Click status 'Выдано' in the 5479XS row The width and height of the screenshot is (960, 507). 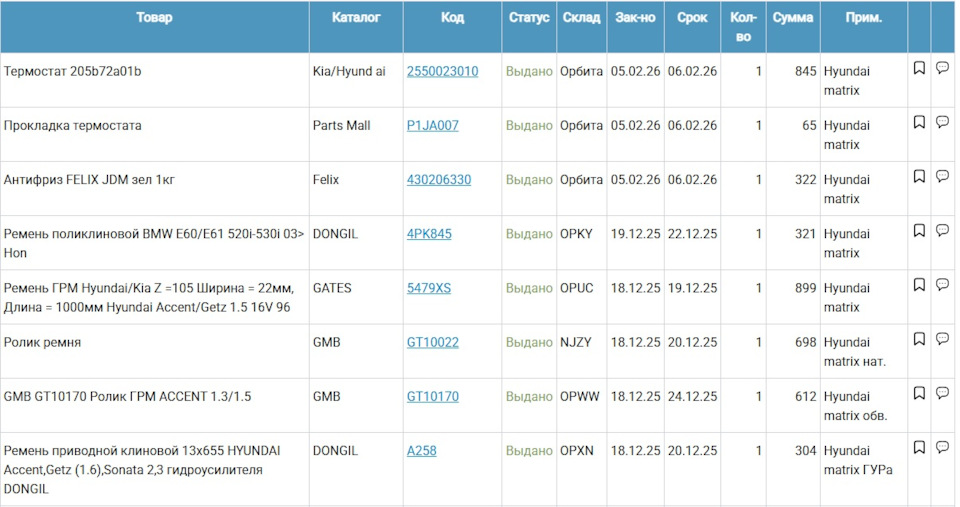click(529, 288)
